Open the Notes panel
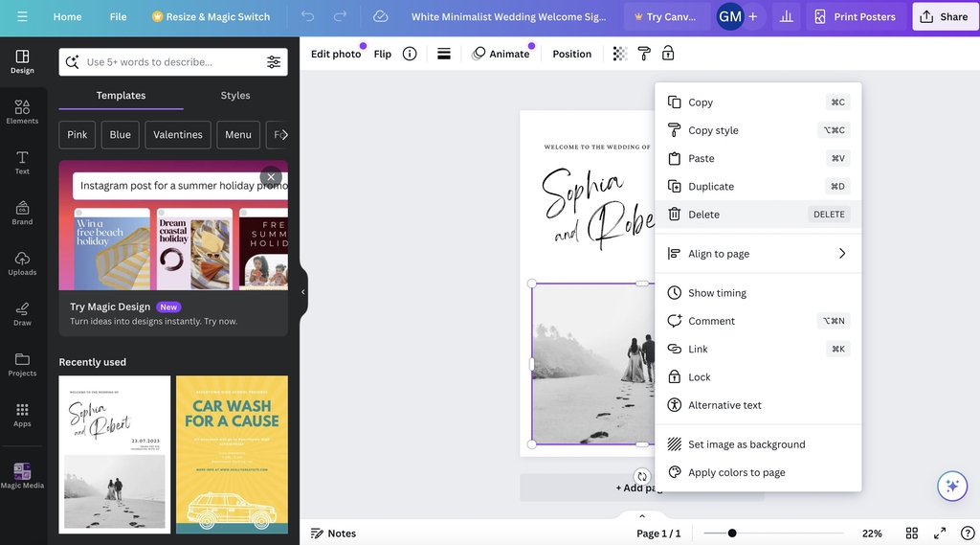 (334, 534)
